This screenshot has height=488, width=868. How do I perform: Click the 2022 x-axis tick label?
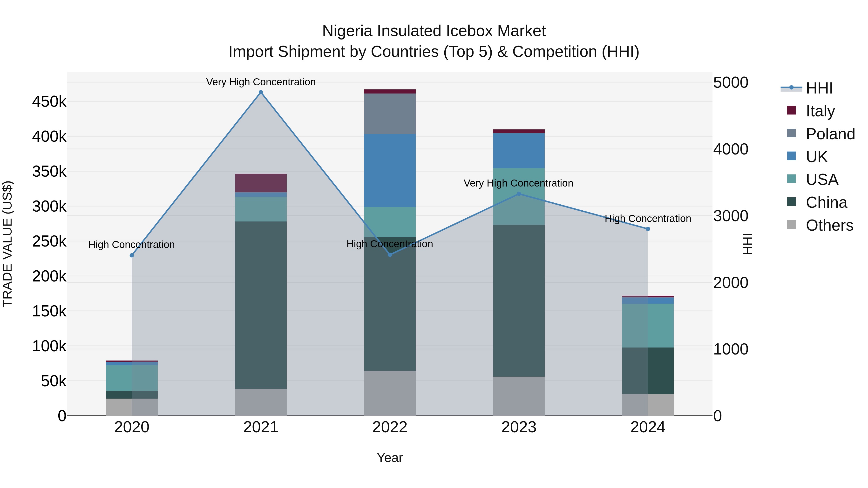tap(390, 427)
